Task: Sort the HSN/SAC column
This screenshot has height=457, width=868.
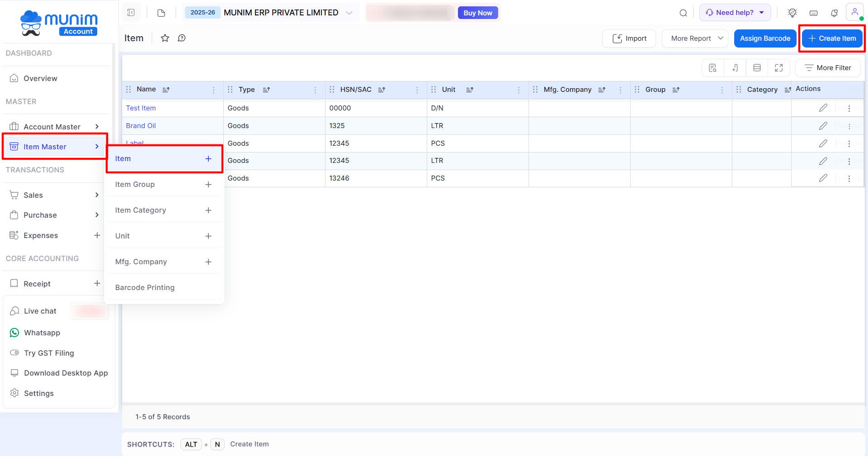Action: pyautogui.click(x=382, y=90)
